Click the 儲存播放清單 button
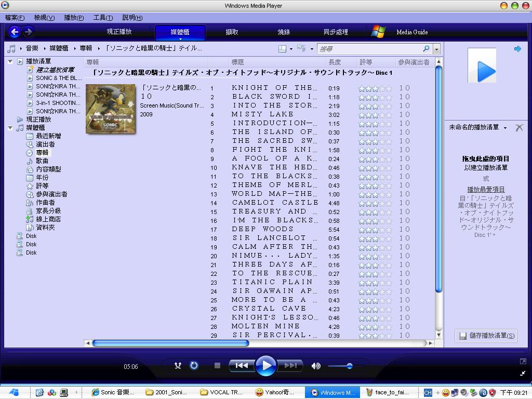The width and height of the screenshot is (532, 399). pyautogui.click(x=486, y=336)
